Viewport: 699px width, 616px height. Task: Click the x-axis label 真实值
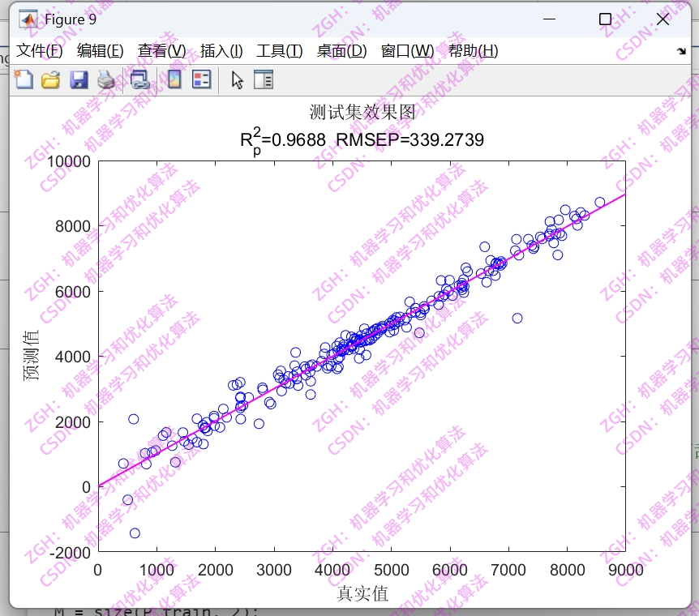click(x=362, y=594)
